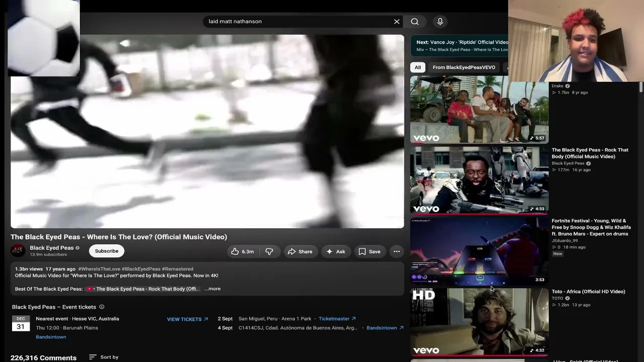Open Bandsintown link under Barunah Plains event

(51, 337)
